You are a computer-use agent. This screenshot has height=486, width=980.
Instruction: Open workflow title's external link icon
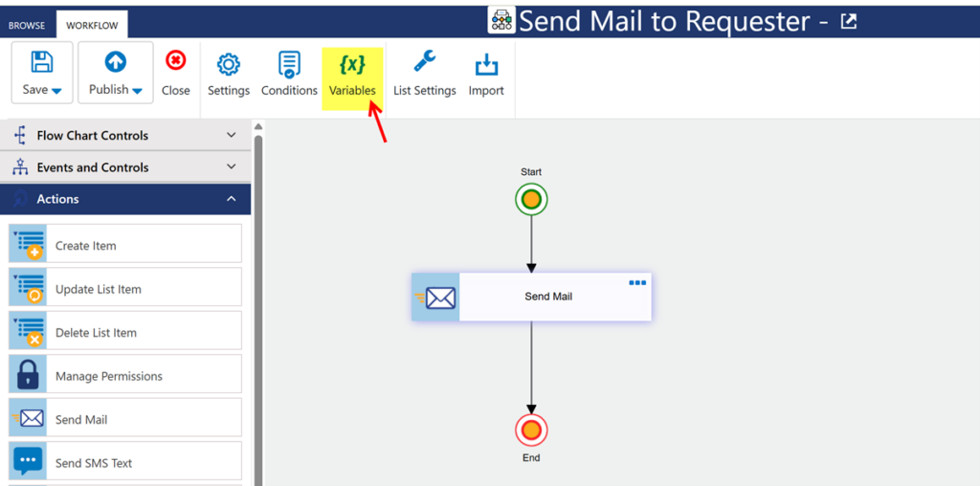point(849,21)
